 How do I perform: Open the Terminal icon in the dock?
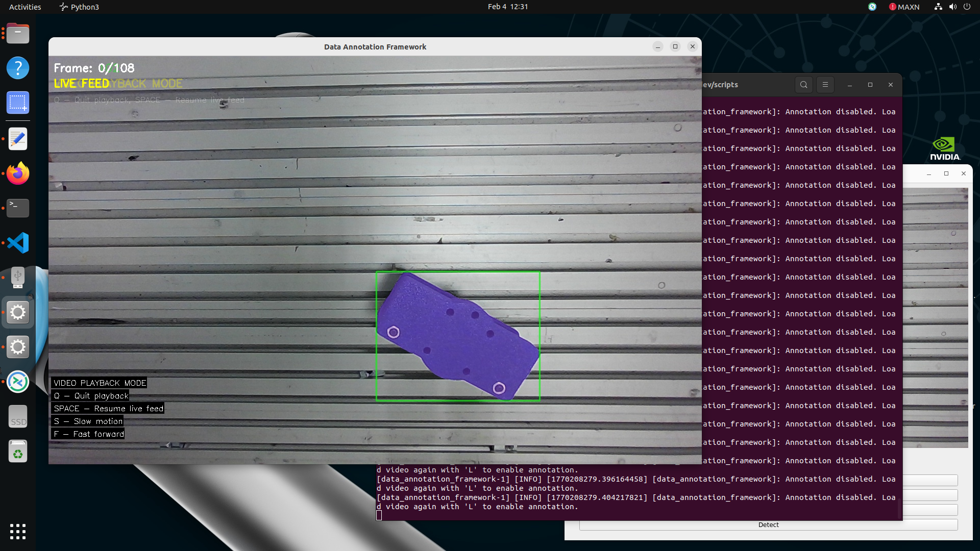(18, 208)
